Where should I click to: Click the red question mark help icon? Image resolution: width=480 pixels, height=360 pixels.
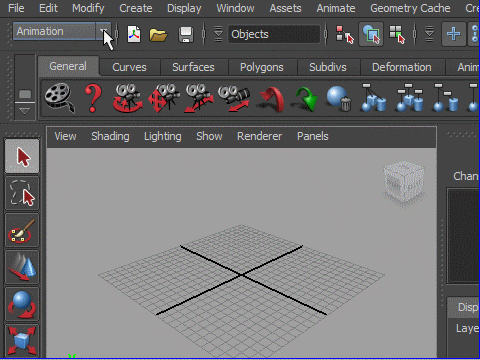(93, 98)
